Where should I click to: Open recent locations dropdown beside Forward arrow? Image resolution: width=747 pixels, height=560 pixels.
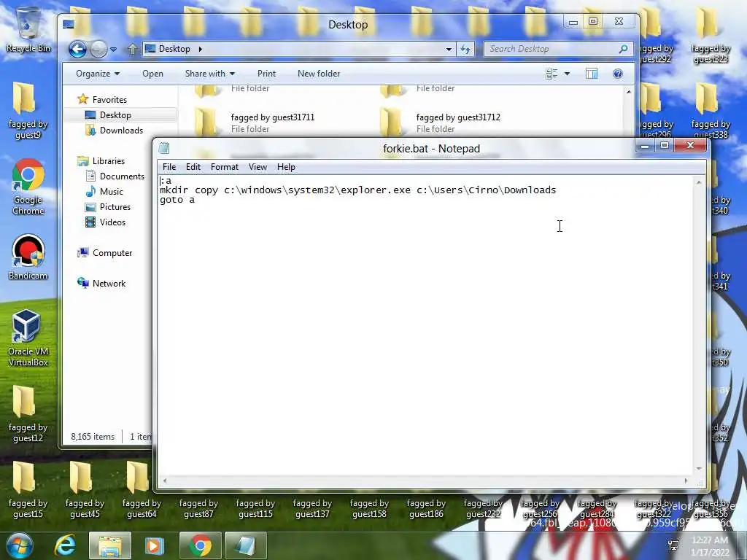coord(113,49)
